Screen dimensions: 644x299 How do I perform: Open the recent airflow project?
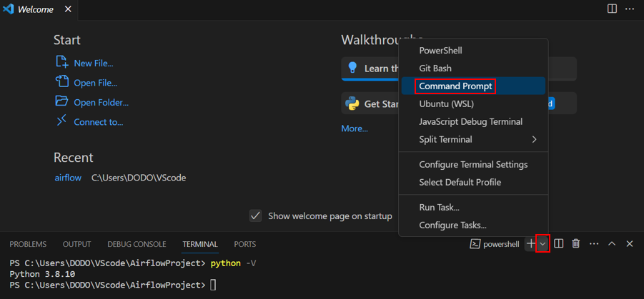(x=68, y=178)
